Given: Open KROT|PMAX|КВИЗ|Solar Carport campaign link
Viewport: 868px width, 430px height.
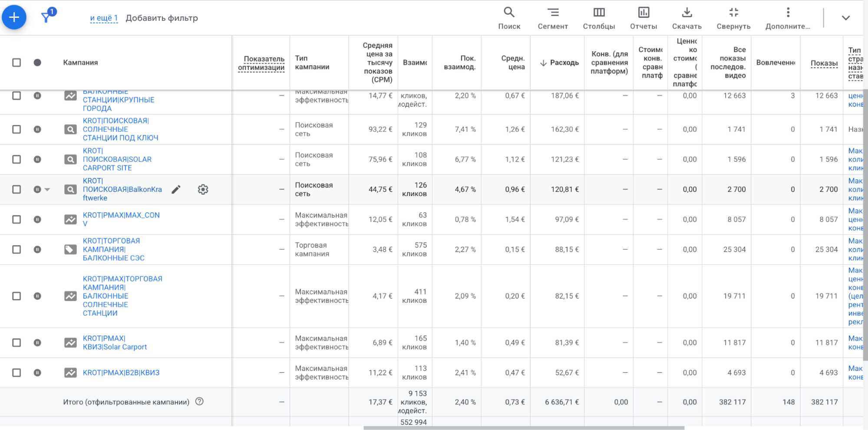Looking at the screenshot, I should tap(115, 343).
